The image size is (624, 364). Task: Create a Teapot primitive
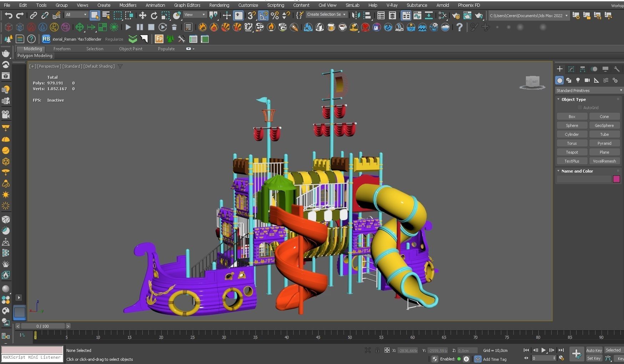click(572, 152)
